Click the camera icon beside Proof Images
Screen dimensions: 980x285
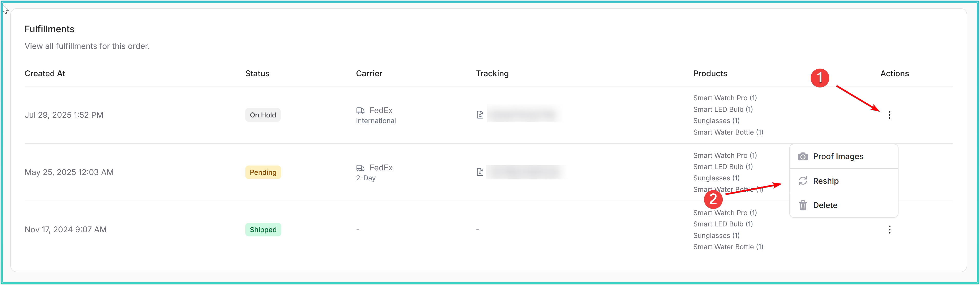803,157
